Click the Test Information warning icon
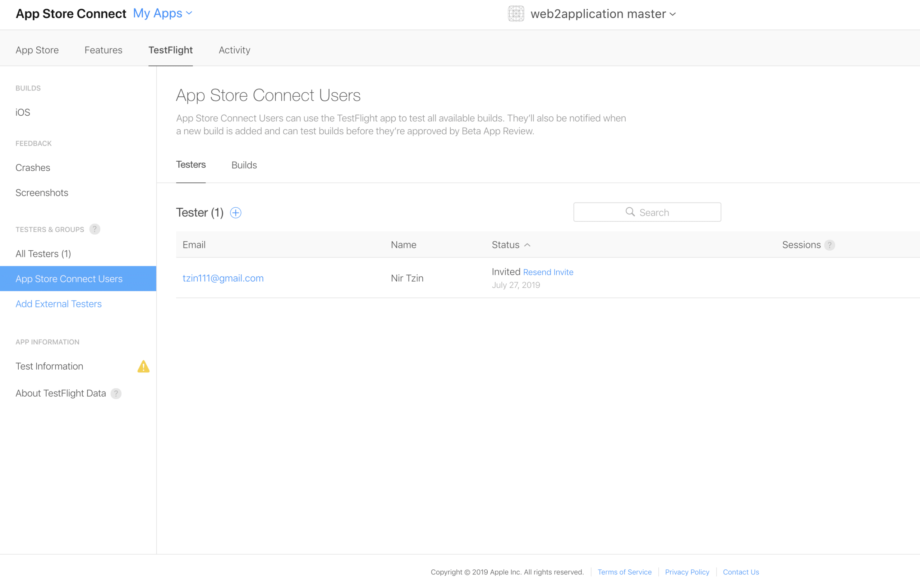920x588 pixels. tap(143, 366)
